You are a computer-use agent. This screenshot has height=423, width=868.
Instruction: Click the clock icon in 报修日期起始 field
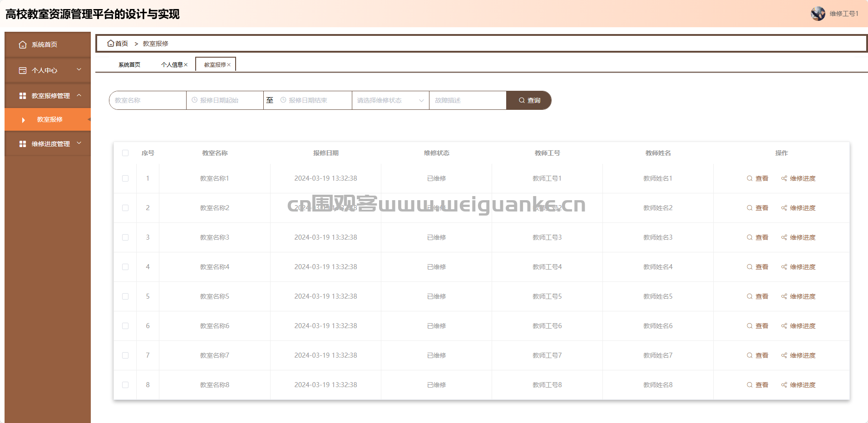(195, 100)
